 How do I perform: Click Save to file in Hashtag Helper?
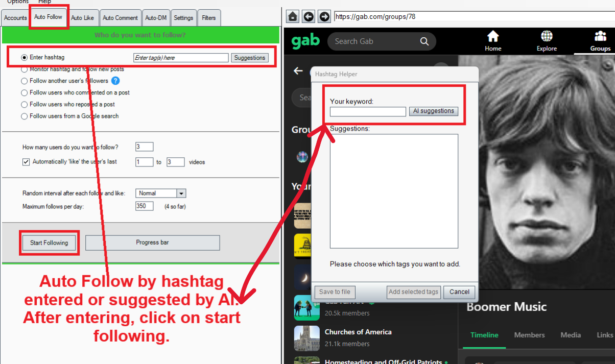point(335,292)
